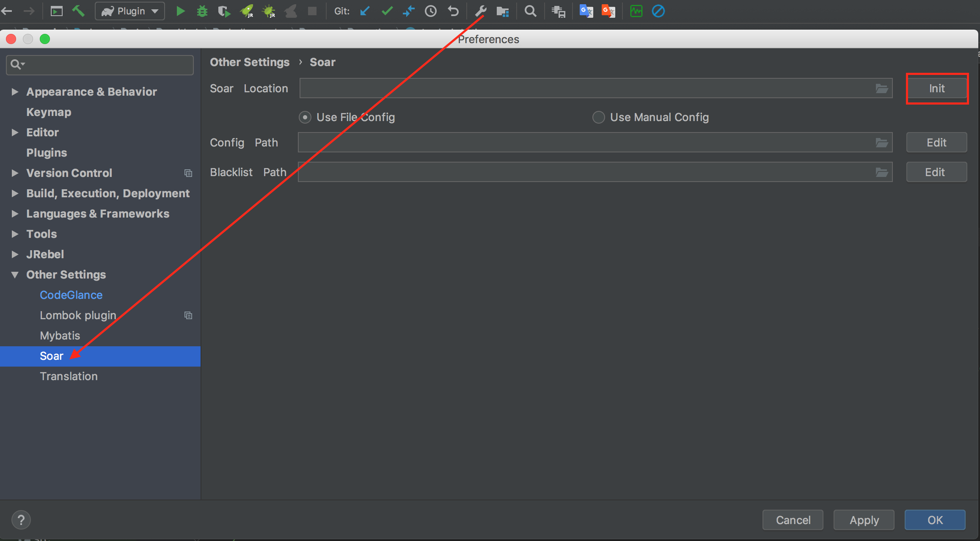Click the Init button

(x=937, y=88)
